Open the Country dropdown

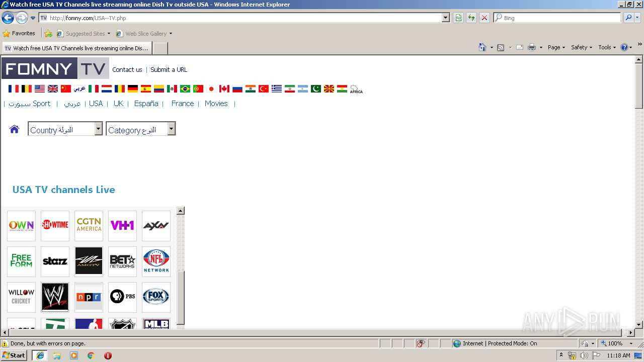(65, 129)
